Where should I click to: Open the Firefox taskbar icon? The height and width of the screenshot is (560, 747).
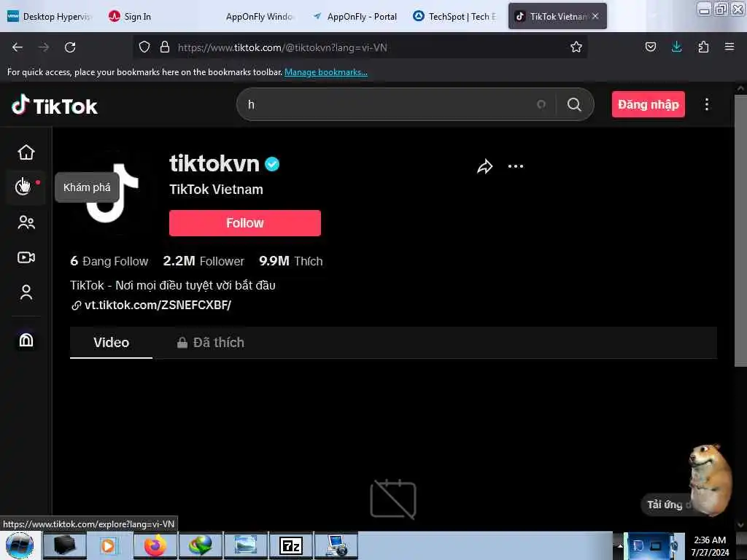155,545
